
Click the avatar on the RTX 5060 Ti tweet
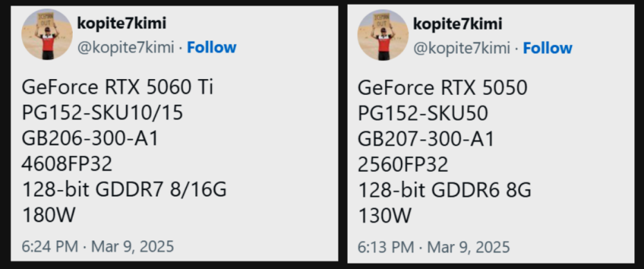coord(47,34)
